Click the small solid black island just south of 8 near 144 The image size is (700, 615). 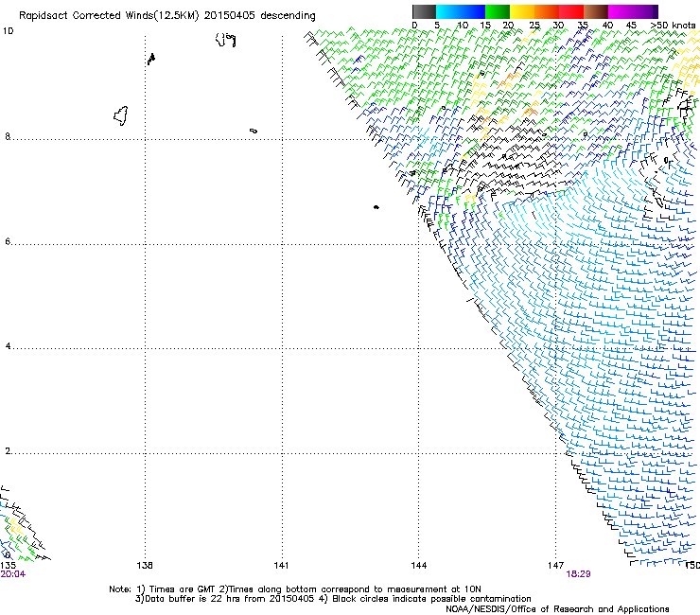point(376,207)
